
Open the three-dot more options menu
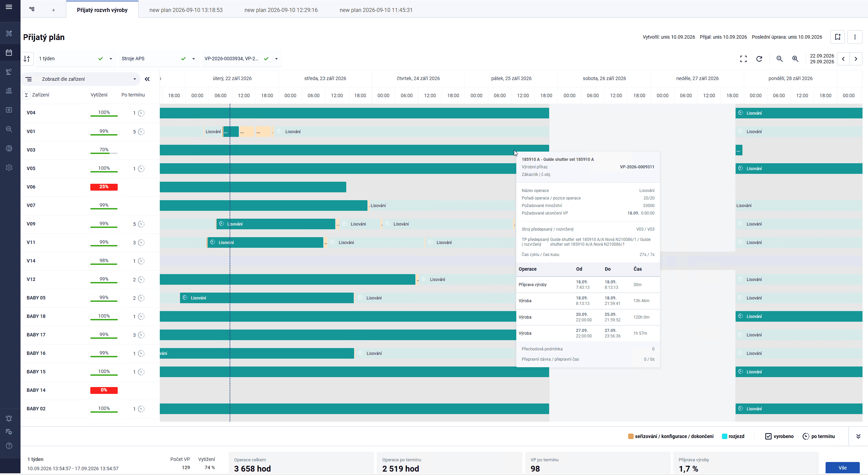[x=855, y=37]
